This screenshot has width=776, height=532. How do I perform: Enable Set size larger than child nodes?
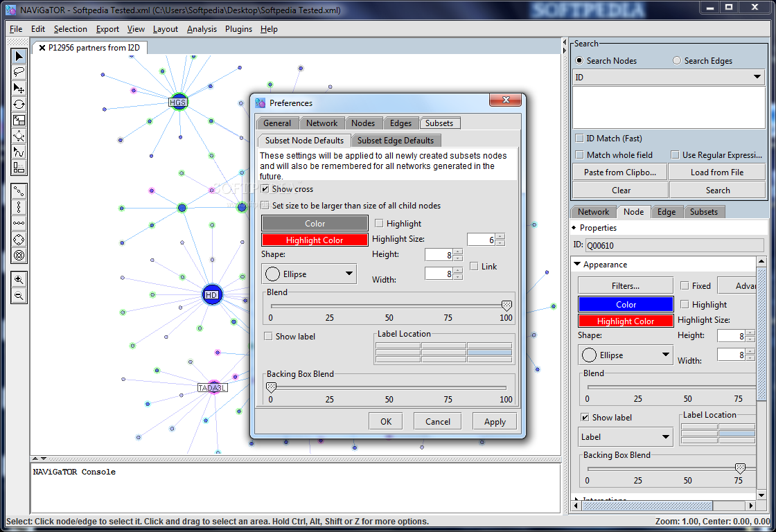(265, 205)
